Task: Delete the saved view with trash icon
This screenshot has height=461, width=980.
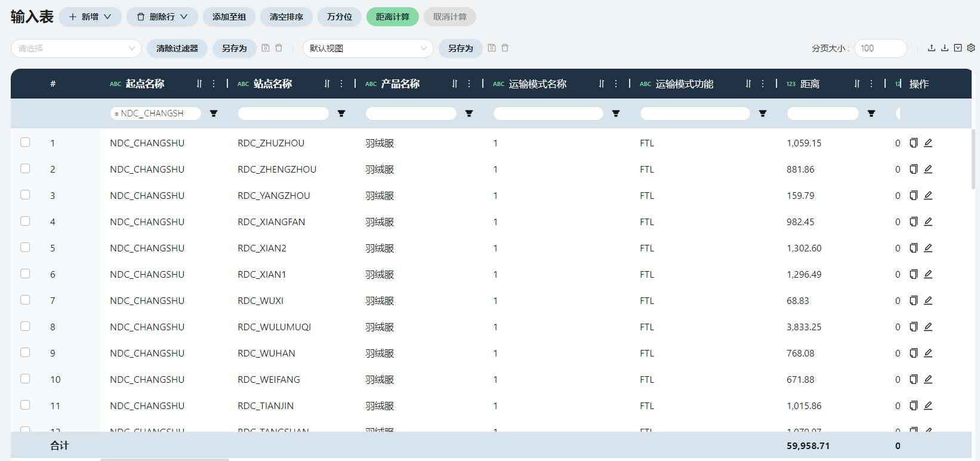Action: tap(505, 48)
